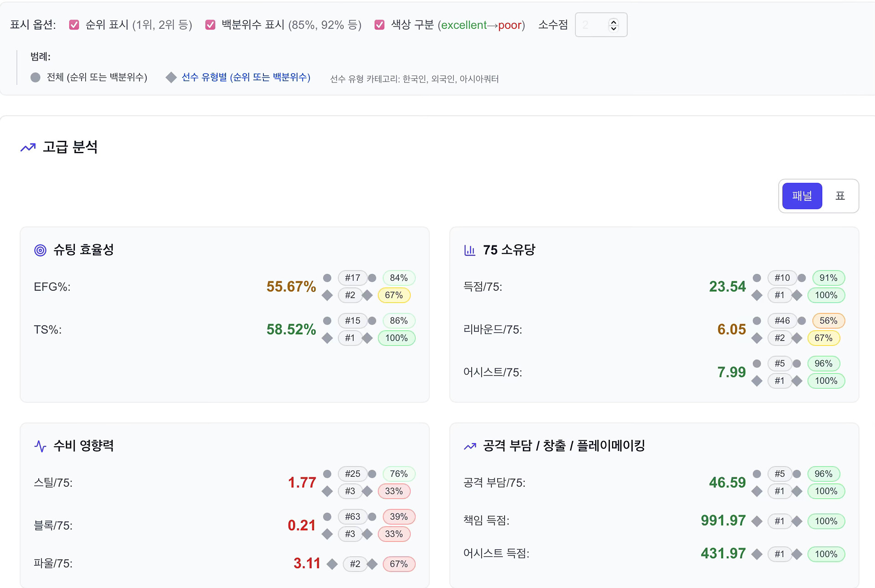Click the 소수점 stepper arrows
875x588 pixels.
(x=613, y=25)
